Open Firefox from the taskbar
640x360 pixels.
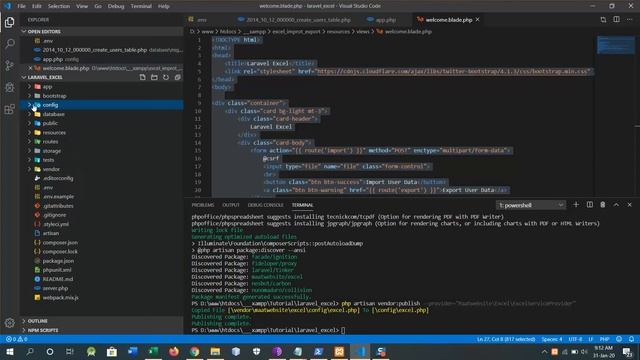click(x=174, y=351)
